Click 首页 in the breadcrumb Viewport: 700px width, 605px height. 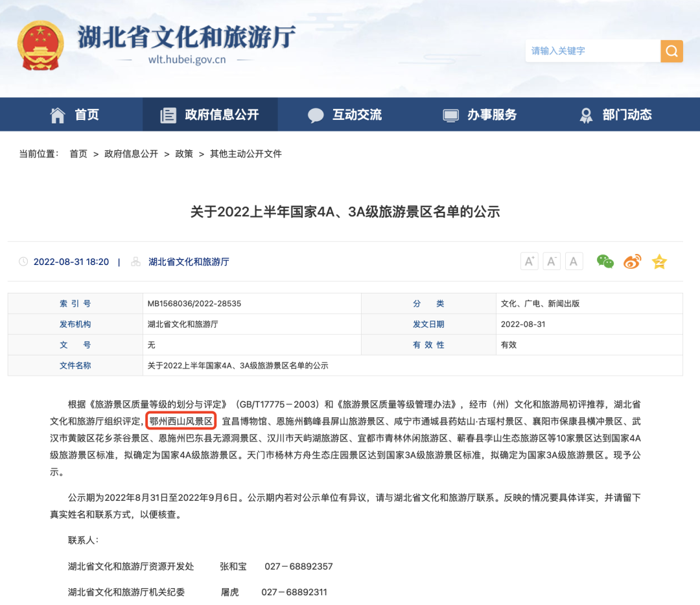point(78,154)
